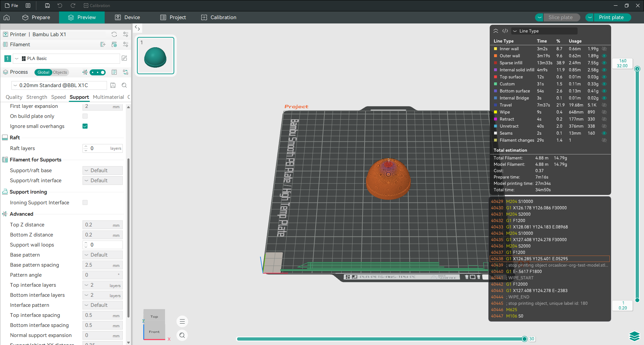The width and height of the screenshot is (644, 345).
Task: Click the save project icon
Action: coord(47,5)
